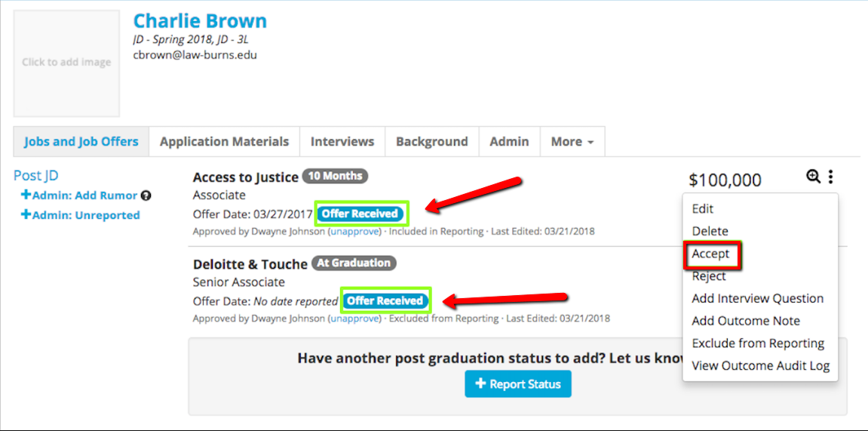Select the Background tab
Screen dimensions: 868x431
pyautogui.click(x=431, y=142)
